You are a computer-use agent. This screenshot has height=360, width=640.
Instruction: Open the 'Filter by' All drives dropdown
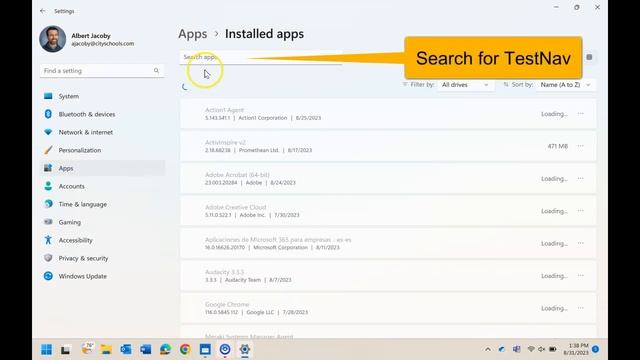coord(465,85)
